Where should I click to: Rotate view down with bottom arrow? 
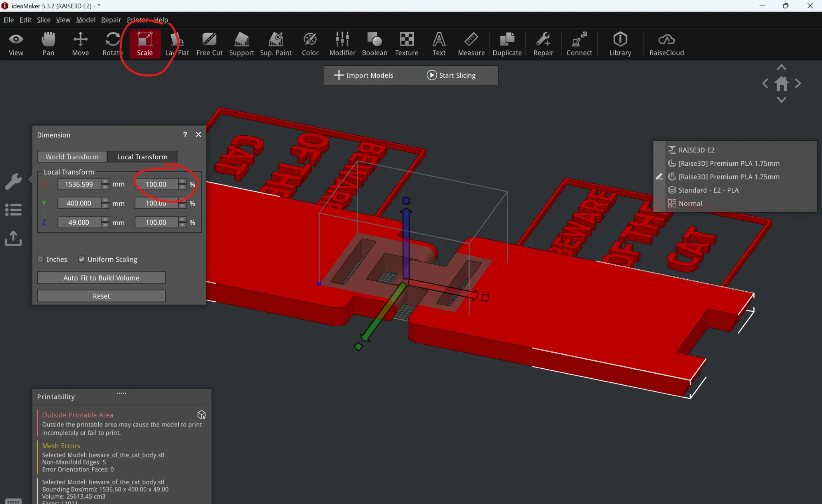(781, 100)
